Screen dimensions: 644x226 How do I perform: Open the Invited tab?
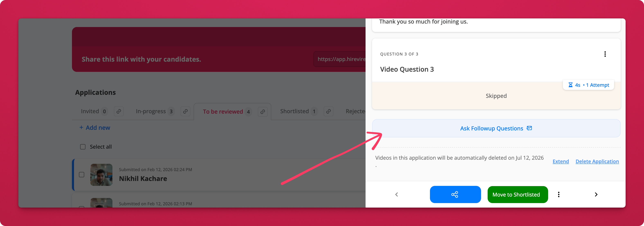click(90, 111)
